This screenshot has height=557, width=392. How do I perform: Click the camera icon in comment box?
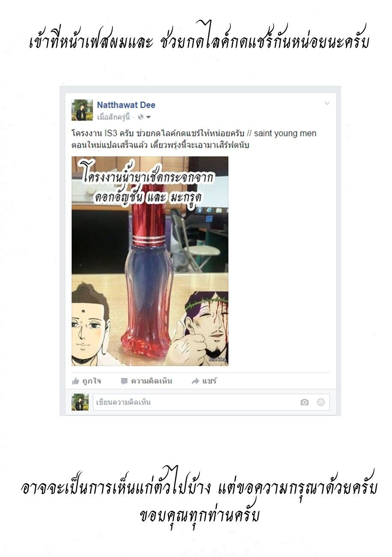click(x=304, y=402)
